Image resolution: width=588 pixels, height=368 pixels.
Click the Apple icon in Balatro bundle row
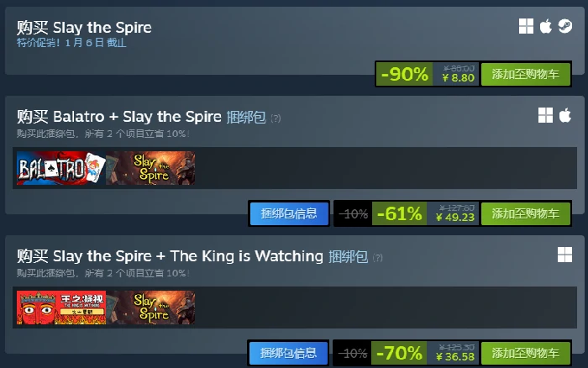click(x=565, y=115)
